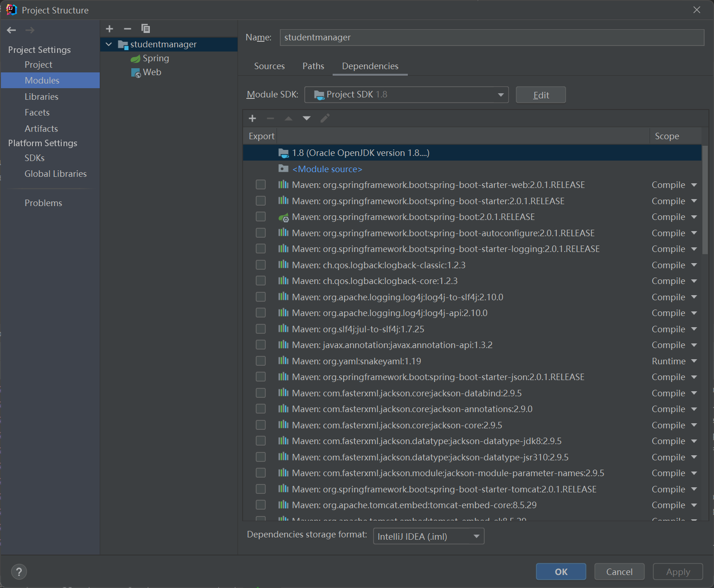Open scope dropdown for snakeyaml Runtime
The height and width of the screenshot is (588, 714).
[x=694, y=361]
